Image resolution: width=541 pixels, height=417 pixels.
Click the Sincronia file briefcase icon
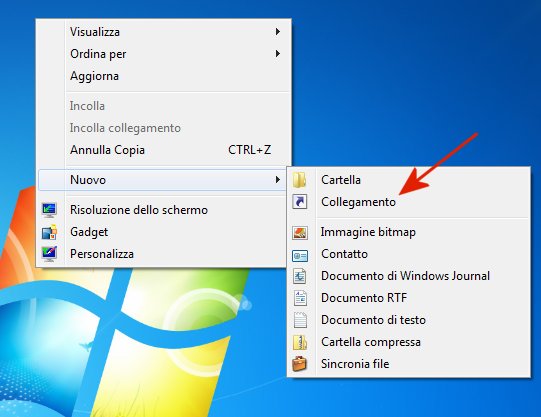(x=299, y=364)
